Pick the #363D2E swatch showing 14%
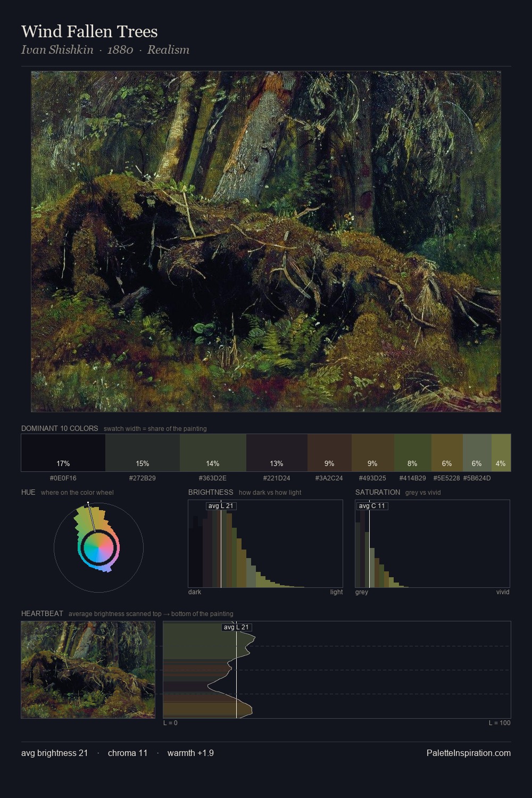Screen dimensions: 532x798 [213, 453]
